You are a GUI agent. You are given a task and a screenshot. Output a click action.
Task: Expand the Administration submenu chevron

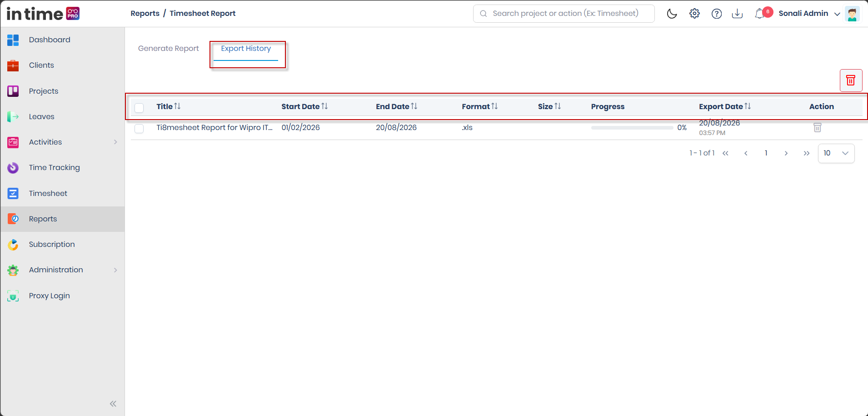tap(115, 270)
